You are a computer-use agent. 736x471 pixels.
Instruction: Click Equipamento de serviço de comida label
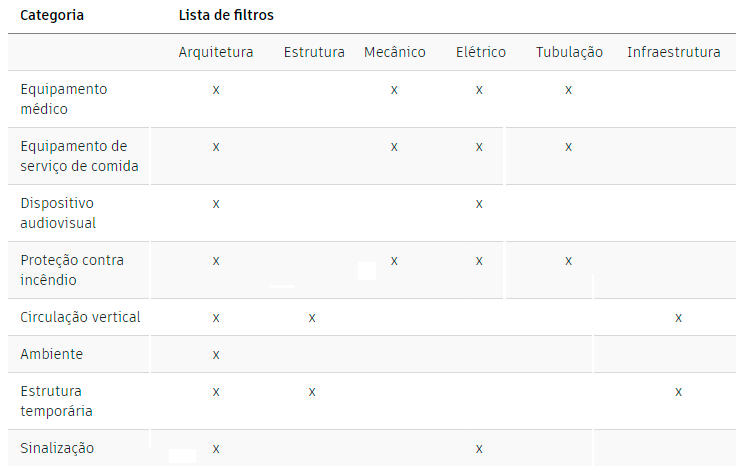point(80,156)
